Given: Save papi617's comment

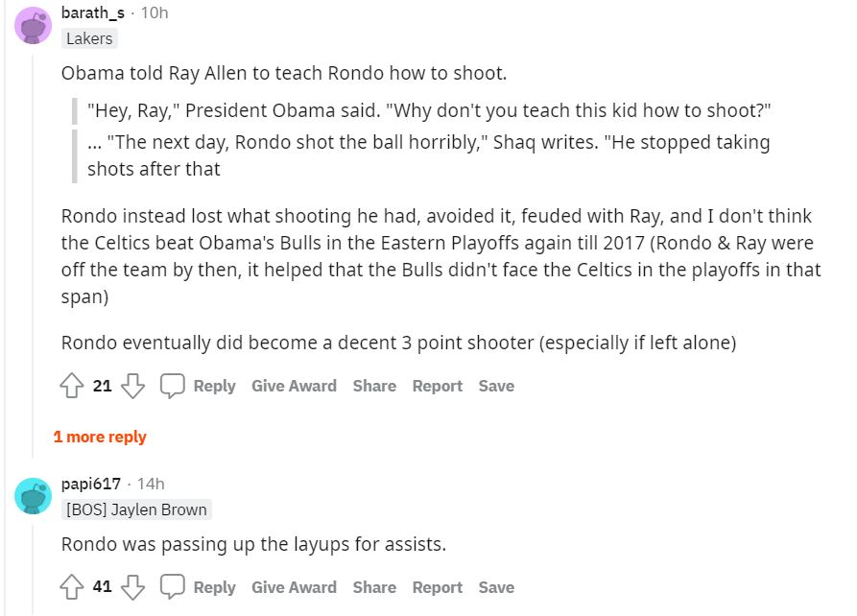Looking at the screenshot, I should [496, 586].
